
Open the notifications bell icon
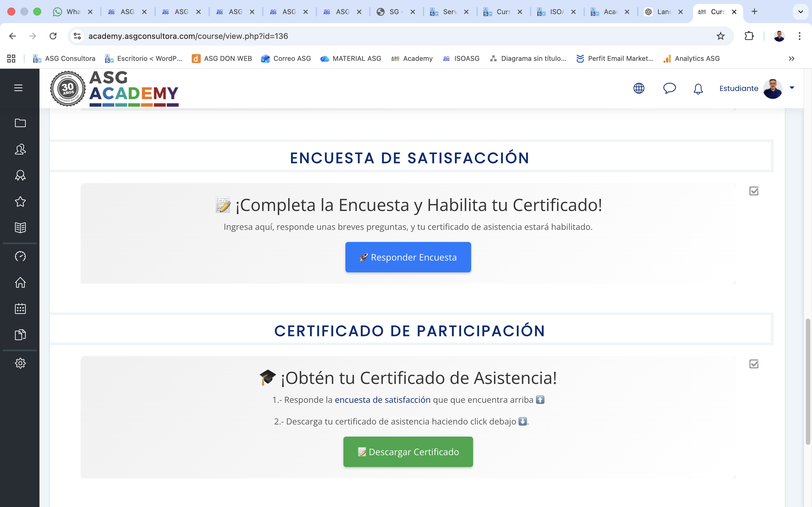(x=698, y=88)
